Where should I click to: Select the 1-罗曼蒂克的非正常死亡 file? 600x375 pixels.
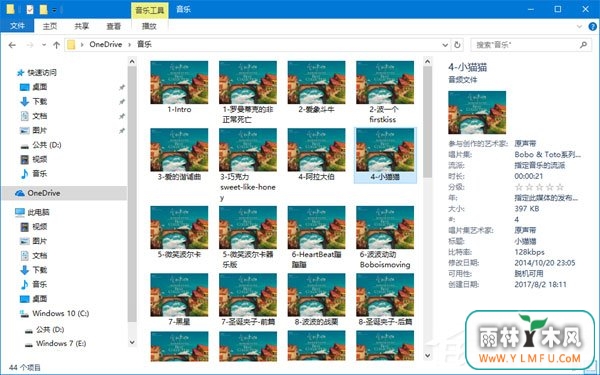pos(248,92)
